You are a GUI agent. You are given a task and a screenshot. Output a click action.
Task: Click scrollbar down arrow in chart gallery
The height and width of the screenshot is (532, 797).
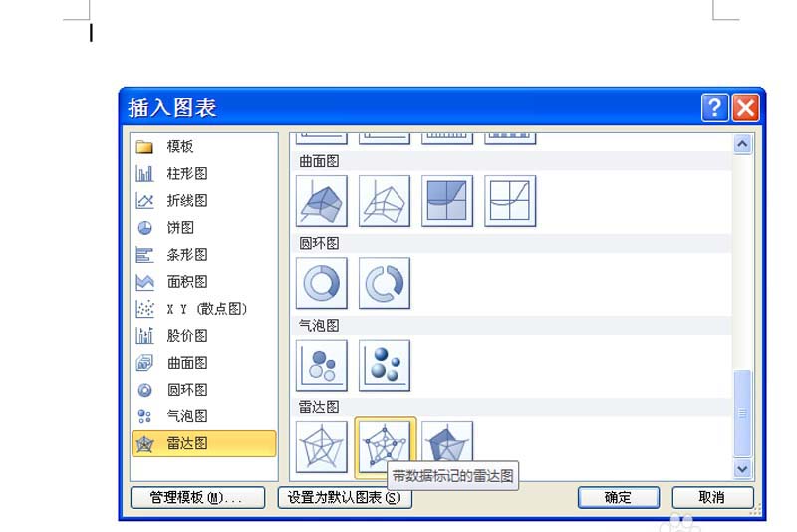pyautogui.click(x=742, y=469)
